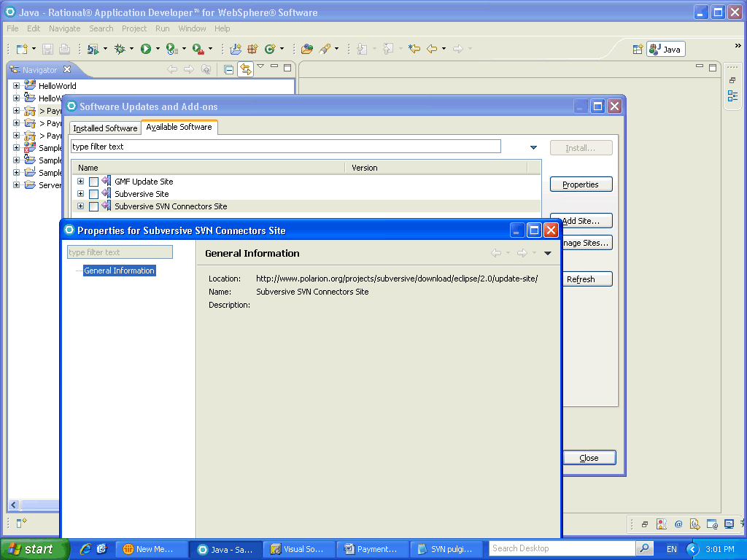The height and width of the screenshot is (560, 747).
Task: Open the Window menu
Action: [192, 28]
